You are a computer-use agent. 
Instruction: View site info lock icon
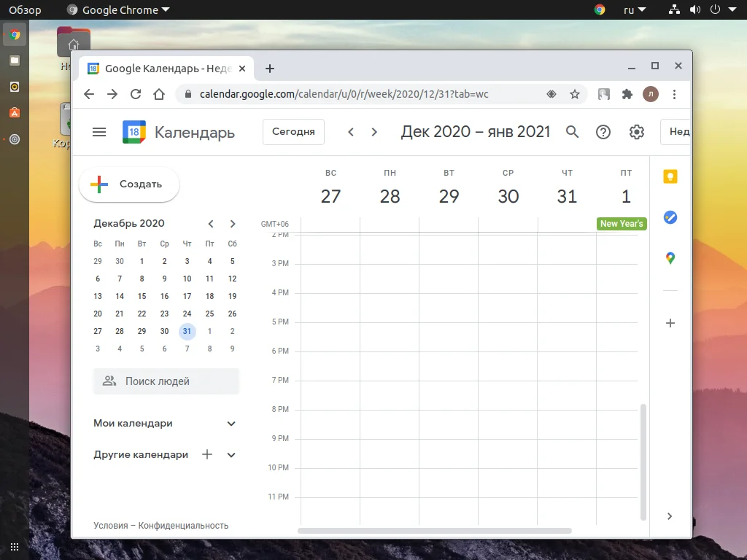(188, 94)
